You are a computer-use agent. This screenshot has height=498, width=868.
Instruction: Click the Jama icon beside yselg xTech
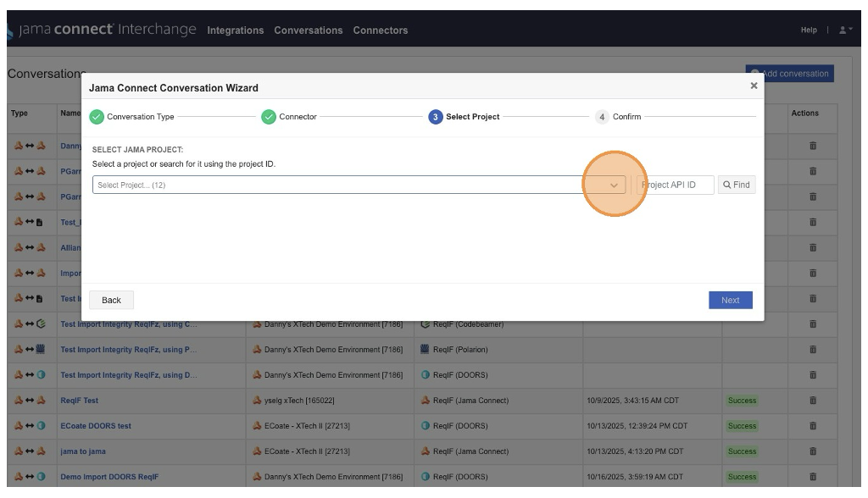tap(257, 400)
